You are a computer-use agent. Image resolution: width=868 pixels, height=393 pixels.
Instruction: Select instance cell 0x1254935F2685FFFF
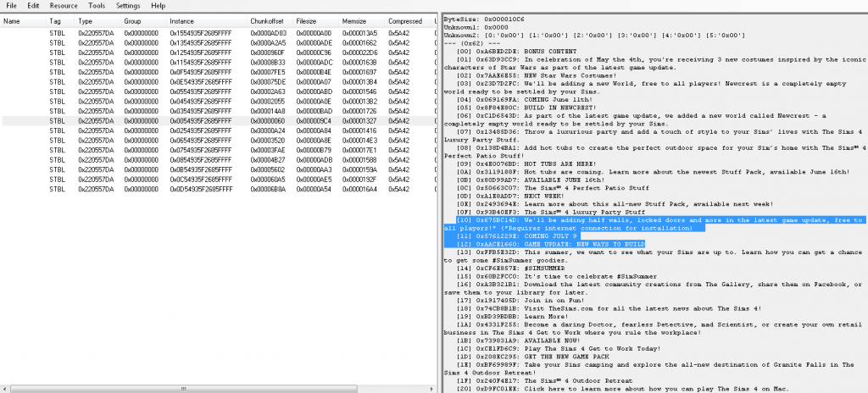[x=200, y=53]
